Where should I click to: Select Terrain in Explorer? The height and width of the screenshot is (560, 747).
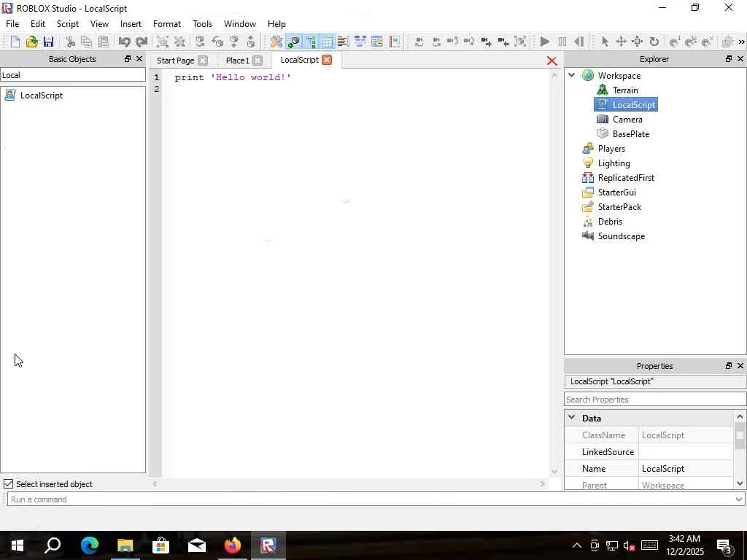pos(625,90)
